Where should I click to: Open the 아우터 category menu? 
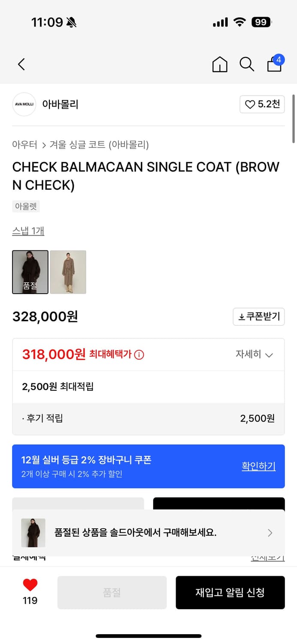[24, 145]
